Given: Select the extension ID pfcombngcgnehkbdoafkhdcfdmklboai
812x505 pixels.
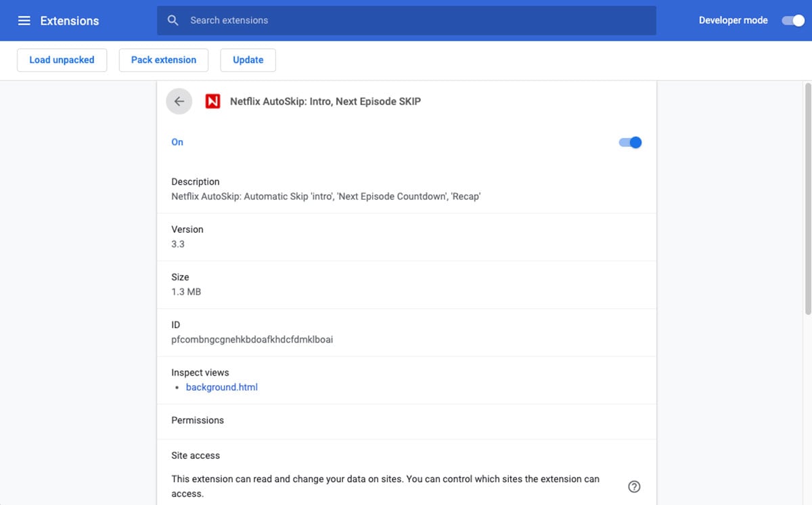Looking at the screenshot, I should click(252, 339).
